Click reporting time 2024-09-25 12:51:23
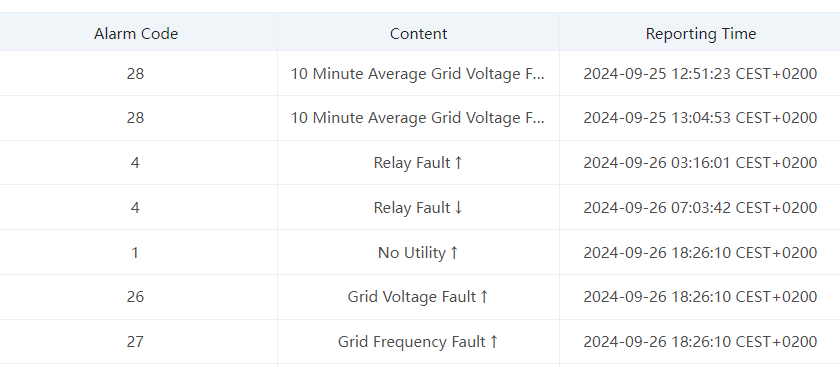Image resolution: width=840 pixels, height=367 pixels. click(700, 73)
